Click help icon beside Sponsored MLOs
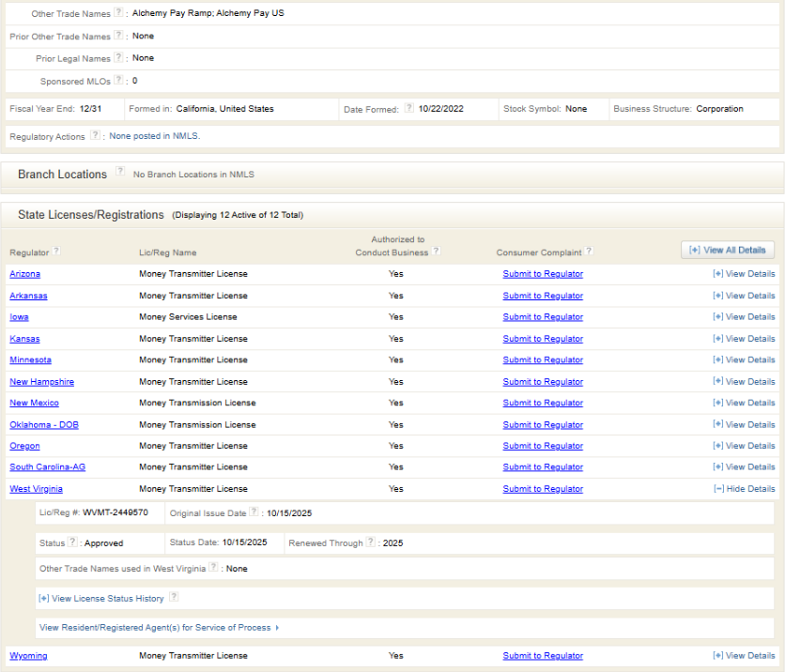The width and height of the screenshot is (785, 672). click(118, 81)
